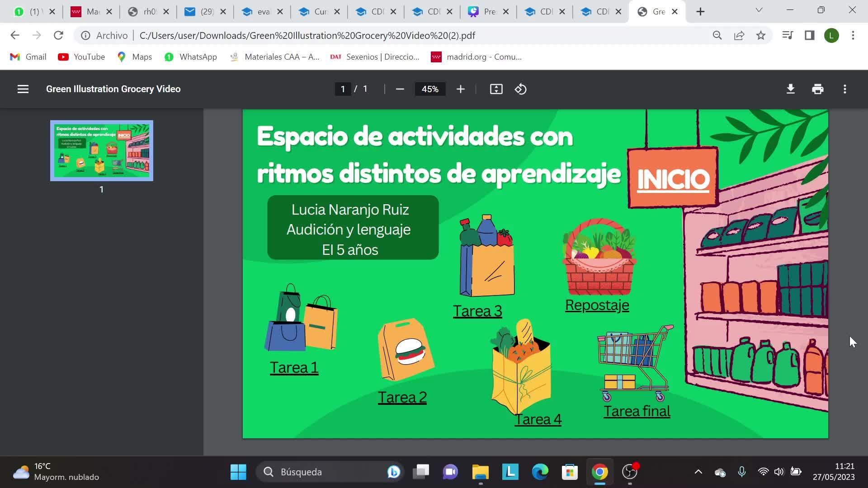Zoom in with the plus icon
This screenshot has height=488, width=868.
point(460,89)
